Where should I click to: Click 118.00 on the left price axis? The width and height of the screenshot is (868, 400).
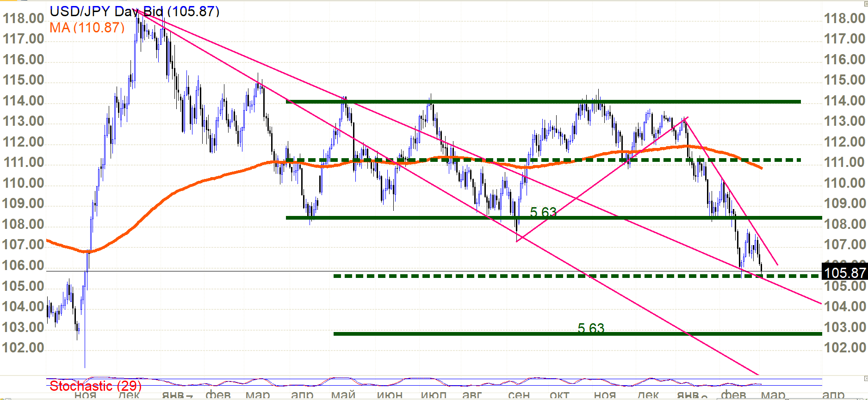(x=23, y=18)
